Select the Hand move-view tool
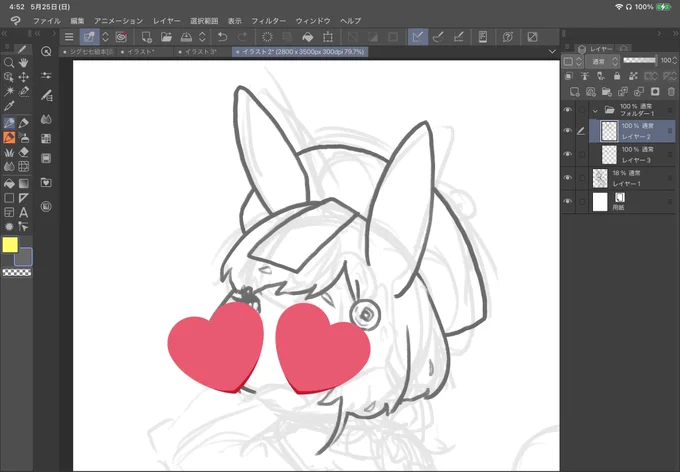Image resolution: width=680 pixels, height=472 pixels. 23,62
